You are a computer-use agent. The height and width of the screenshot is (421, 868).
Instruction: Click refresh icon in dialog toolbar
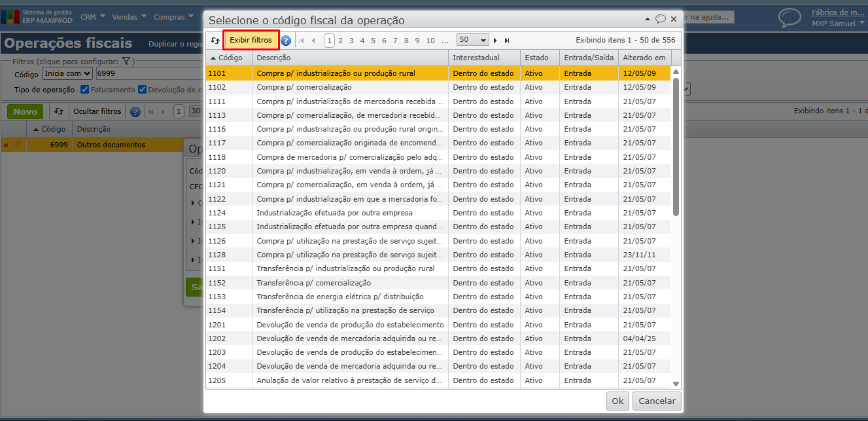click(215, 41)
